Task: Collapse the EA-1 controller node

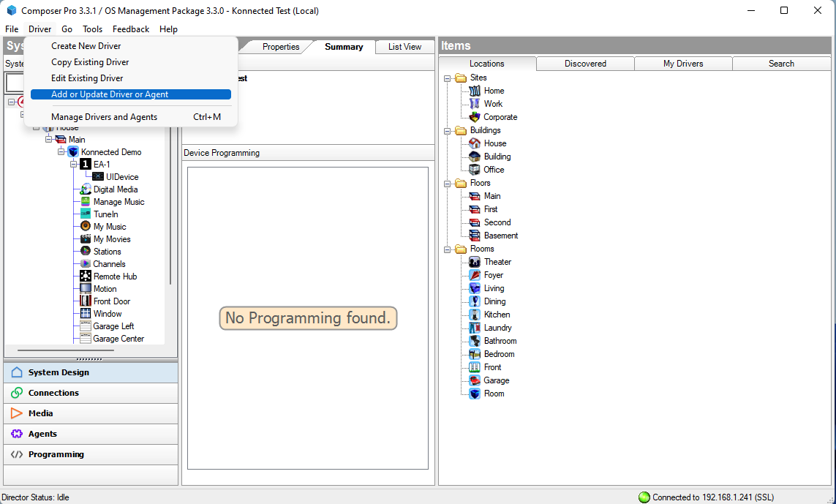Action: click(x=74, y=165)
